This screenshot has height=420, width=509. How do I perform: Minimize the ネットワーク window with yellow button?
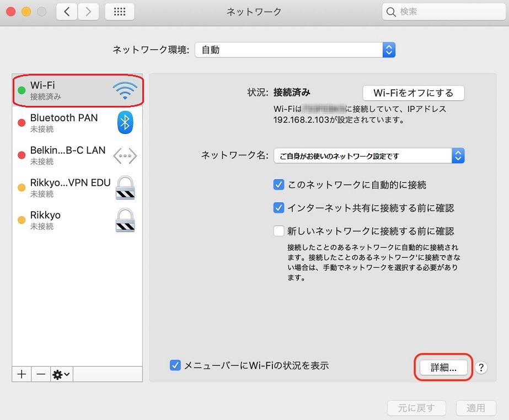pyautogui.click(x=26, y=12)
